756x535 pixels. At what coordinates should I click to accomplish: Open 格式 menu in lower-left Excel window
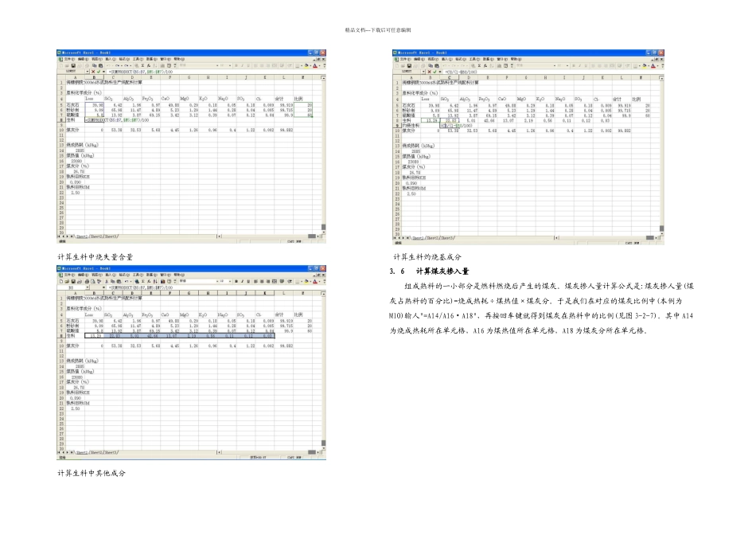coord(124,275)
